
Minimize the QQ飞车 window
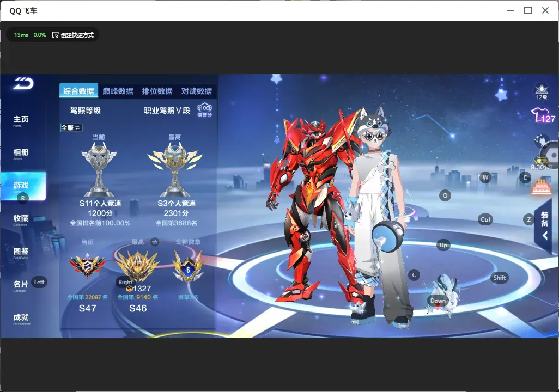coord(511,10)
